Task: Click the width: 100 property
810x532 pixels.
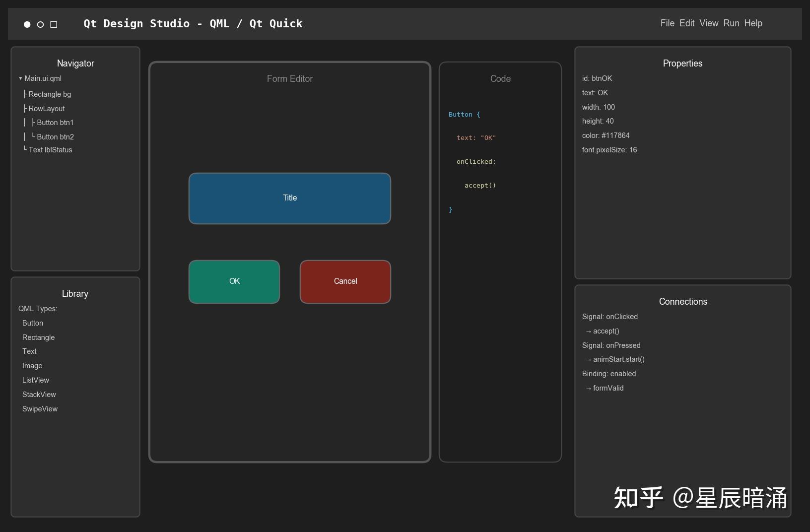Action: (x=599, y=107)
